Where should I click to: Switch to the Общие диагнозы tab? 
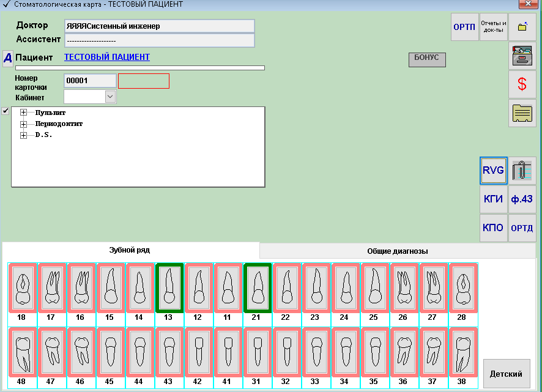[x=397, y=251]
